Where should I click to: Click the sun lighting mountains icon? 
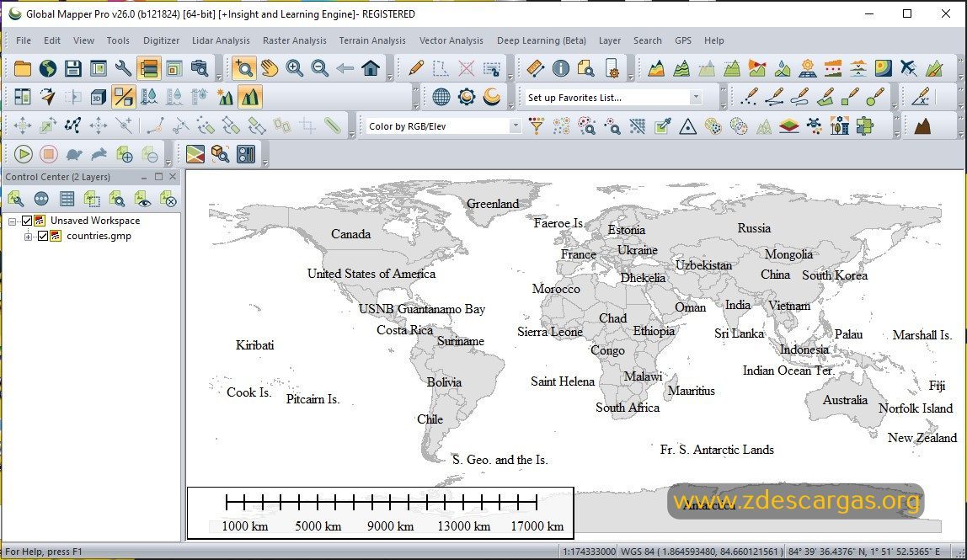click(225, 97)
